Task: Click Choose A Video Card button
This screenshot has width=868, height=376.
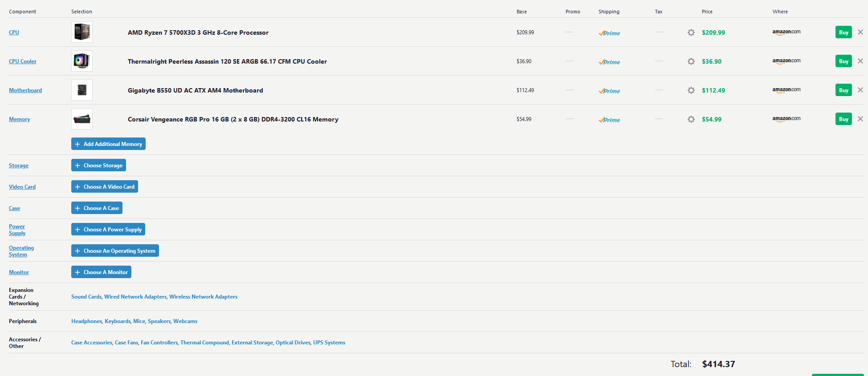Action: [105, 186]
